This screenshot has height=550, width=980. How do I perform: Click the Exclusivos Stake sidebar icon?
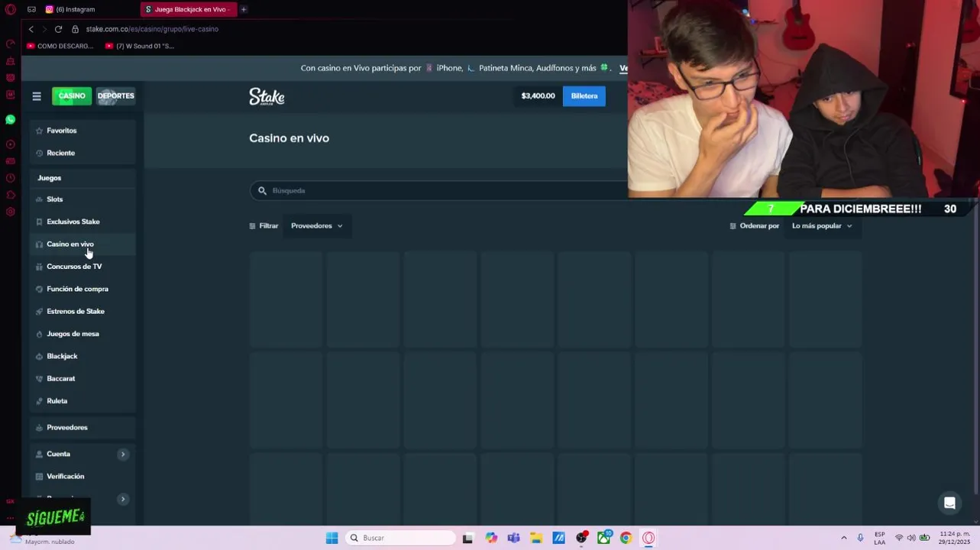(x=39, y=222)
